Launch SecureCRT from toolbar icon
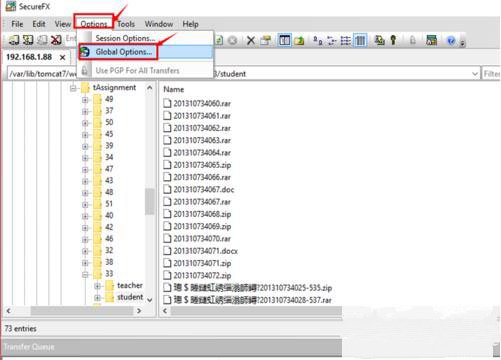501x360 pixels. (x=432, y=41)
